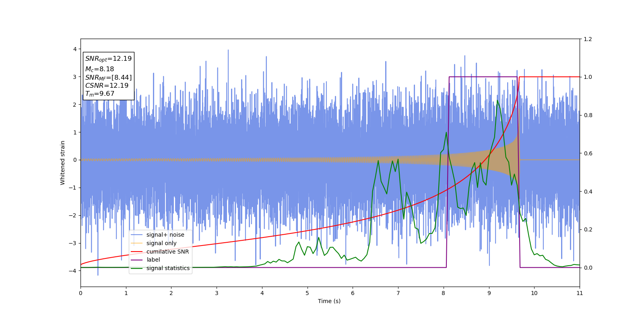The image size is (644, 322).
Task: Click the right y-axis tick label 0.6
Action: (588, 153)
